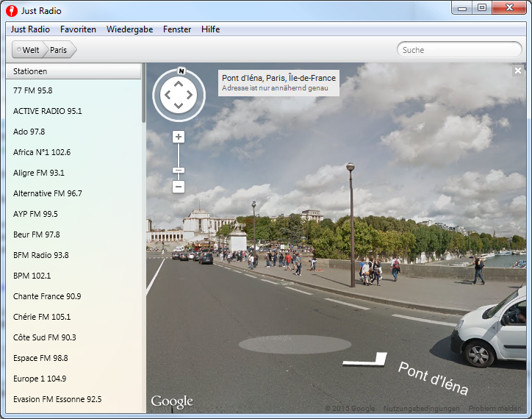Image resolution: width=532 pixels, height=419 pixels.
Task: Navigate to Welt breadcrumb
Action: click(x=29, y=50)
